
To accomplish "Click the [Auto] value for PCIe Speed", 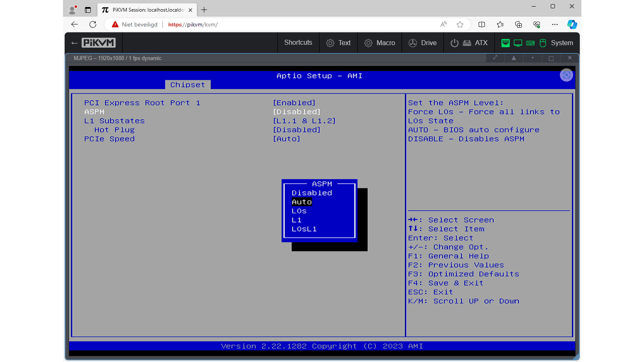I will (x=286, y=139).
